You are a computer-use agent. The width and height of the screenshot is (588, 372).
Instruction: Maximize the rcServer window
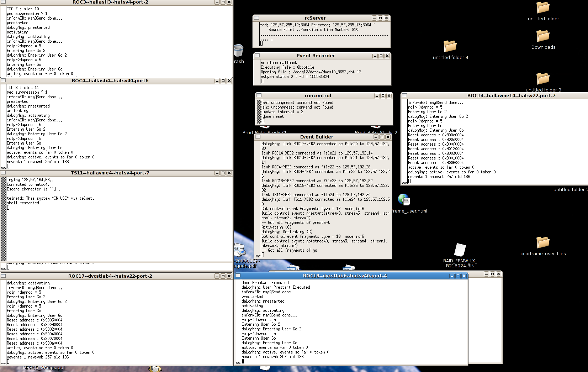(380, 18)
